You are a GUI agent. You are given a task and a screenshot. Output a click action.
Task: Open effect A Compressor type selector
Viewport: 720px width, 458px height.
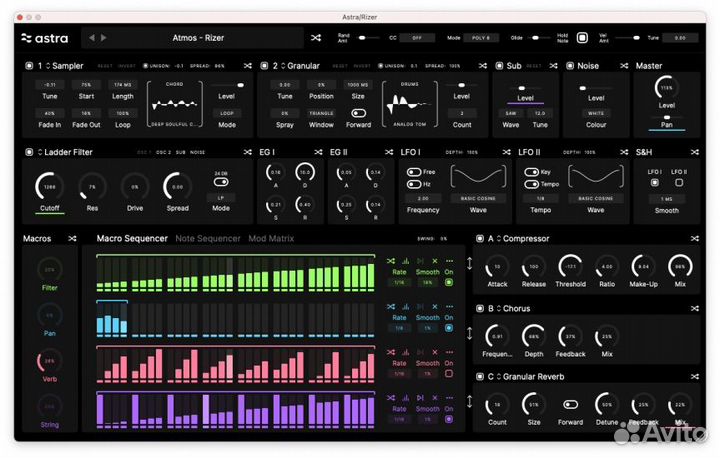(523, 238)
